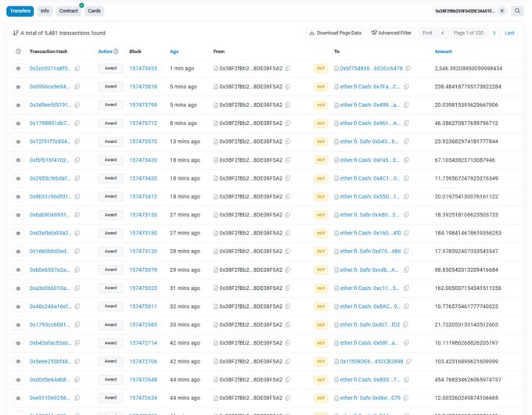Copy To address 0x1f509DE6...452CB2898
This screenshot has height=415, width=532.
pos(408,361)
